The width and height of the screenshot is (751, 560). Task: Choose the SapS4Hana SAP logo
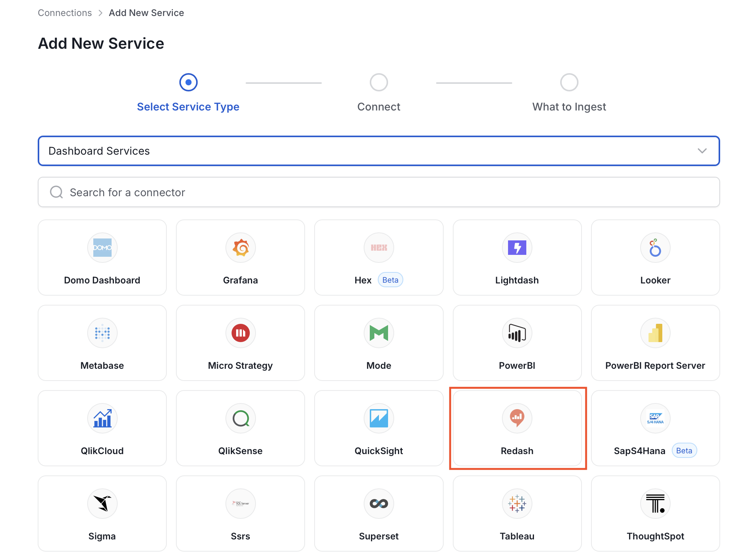655,418
